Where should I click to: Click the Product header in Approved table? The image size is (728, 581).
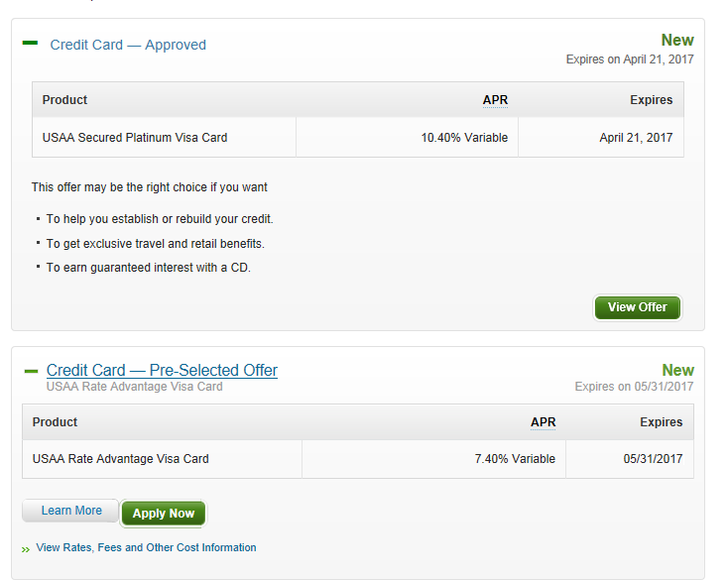(x=64, y=100)
